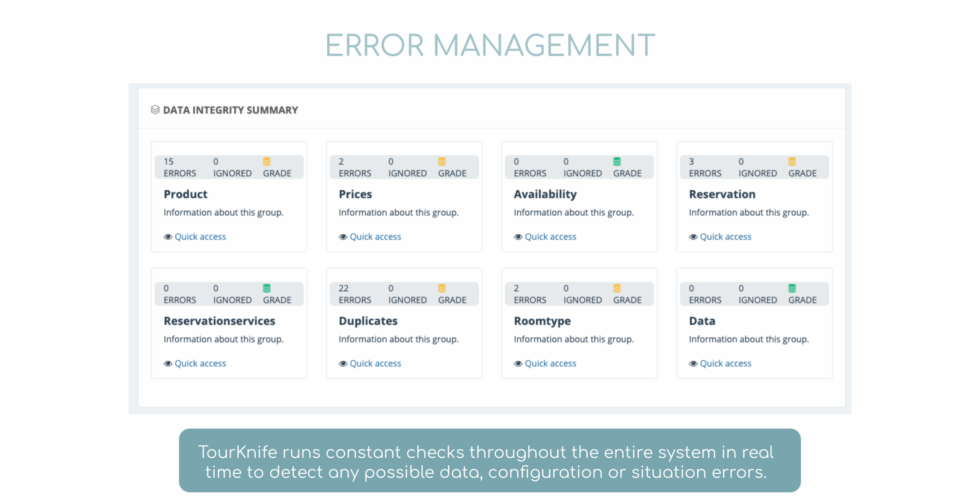The width and height of the screenshot is (980, 496).
Task: Click the yellow grade icon on Reservation
Action: (x=792, y=162)
